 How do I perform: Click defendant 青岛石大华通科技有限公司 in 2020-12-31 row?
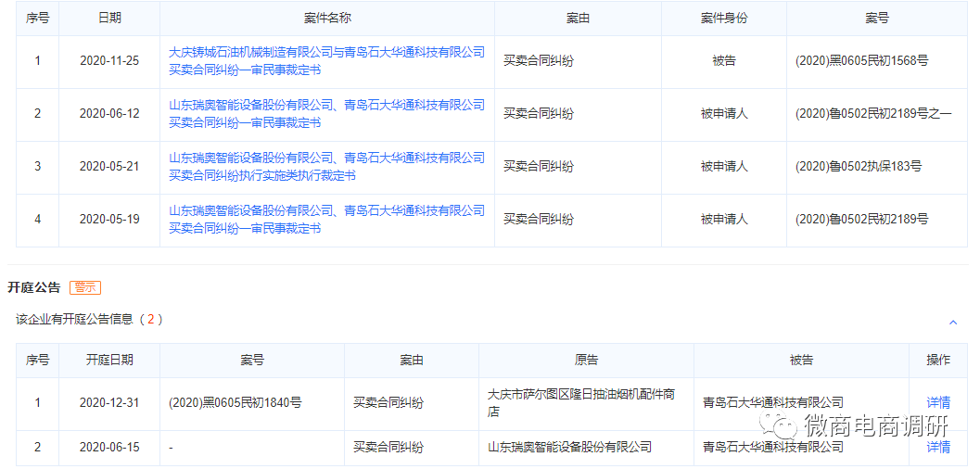pos(772,403)
